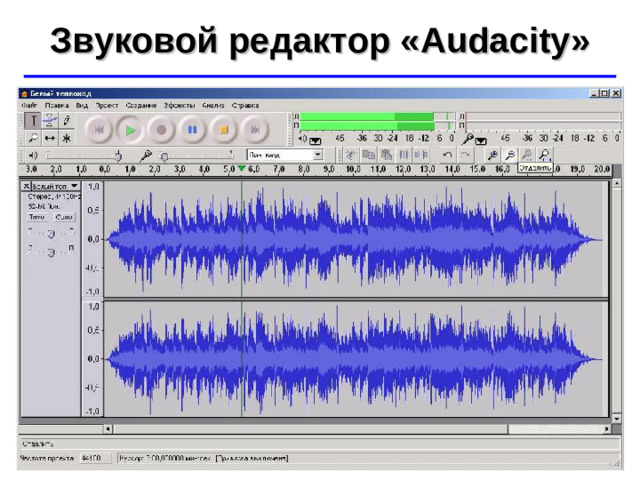Select the Multi-tool asterisk icon
The image size is (640, 480).
pyautogui.click(x=66, y=138)
